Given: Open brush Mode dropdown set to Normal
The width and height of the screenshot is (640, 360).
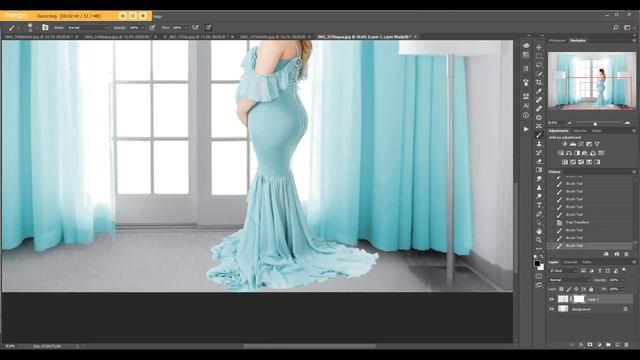Looking at the screenshot, I should (x=87, y=28).
